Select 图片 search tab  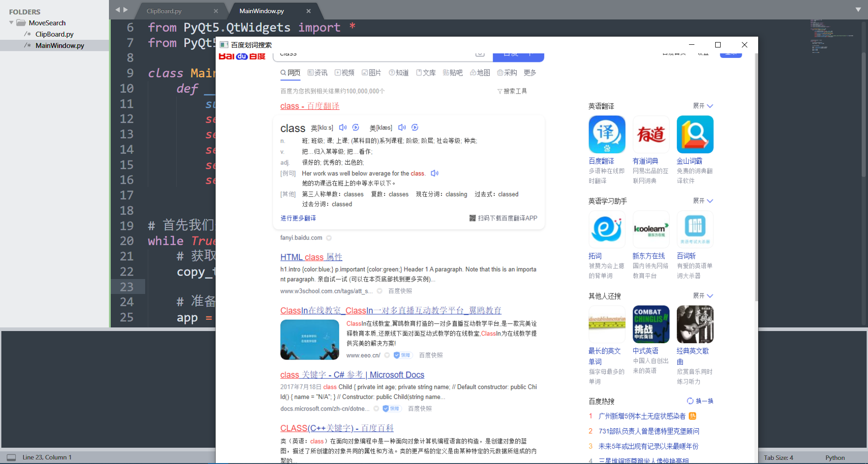pos(372,73)
